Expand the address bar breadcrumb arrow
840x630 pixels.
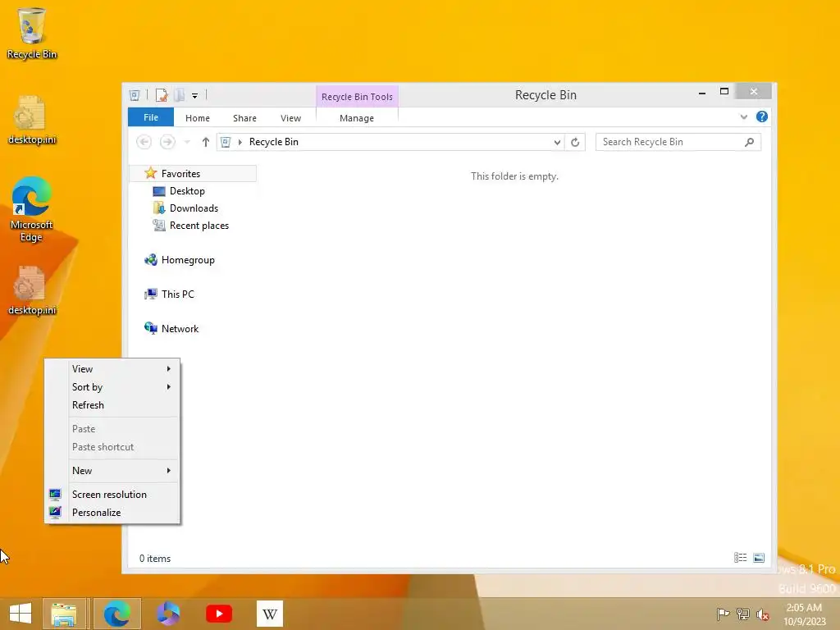pyautogui.click(x=240, y=142)
